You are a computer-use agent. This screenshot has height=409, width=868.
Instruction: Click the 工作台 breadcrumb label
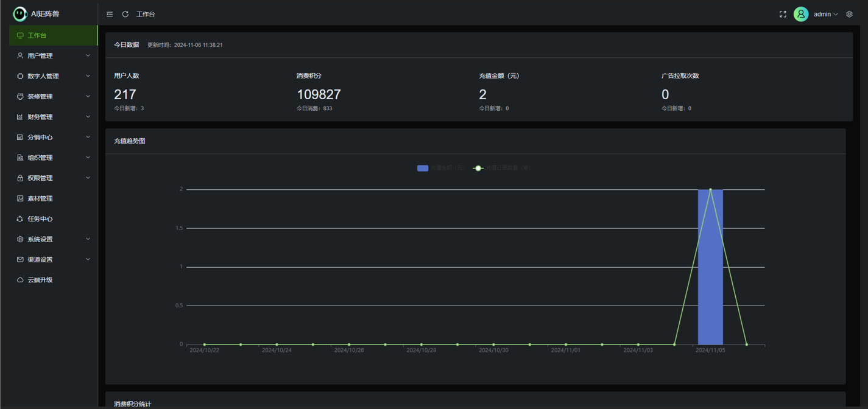coord(146,14)
